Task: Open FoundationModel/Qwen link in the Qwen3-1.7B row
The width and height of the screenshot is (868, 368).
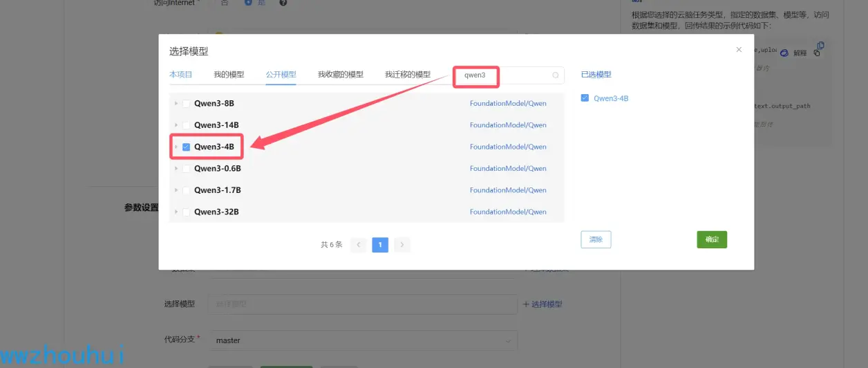Action: (x=508, y=190)
